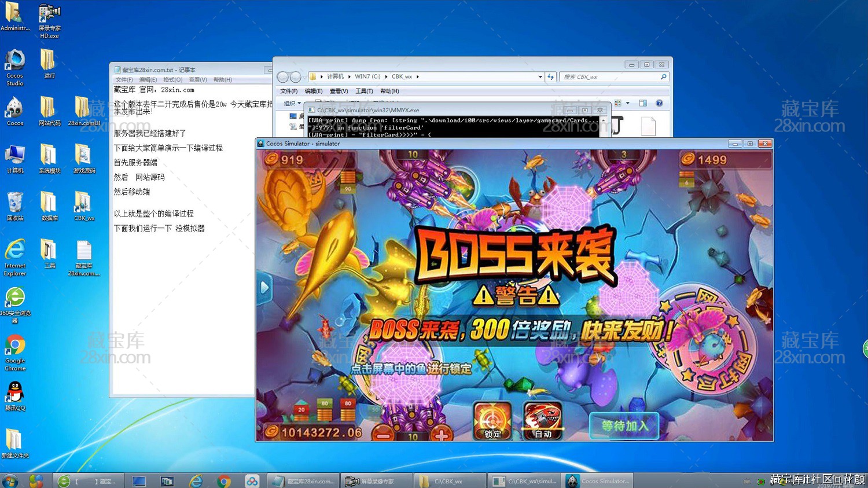868x488 pixels.
Task: Open Explorer's 编辑(E) menu
Action: 313,91
